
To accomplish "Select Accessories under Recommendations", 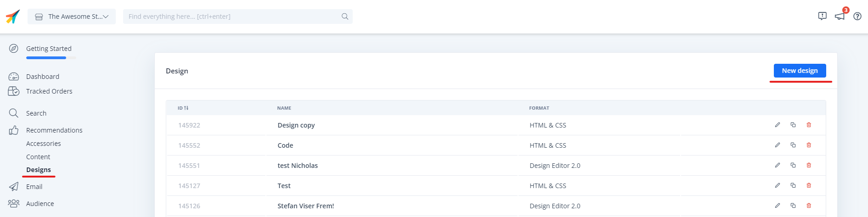I will pos(43,144).
